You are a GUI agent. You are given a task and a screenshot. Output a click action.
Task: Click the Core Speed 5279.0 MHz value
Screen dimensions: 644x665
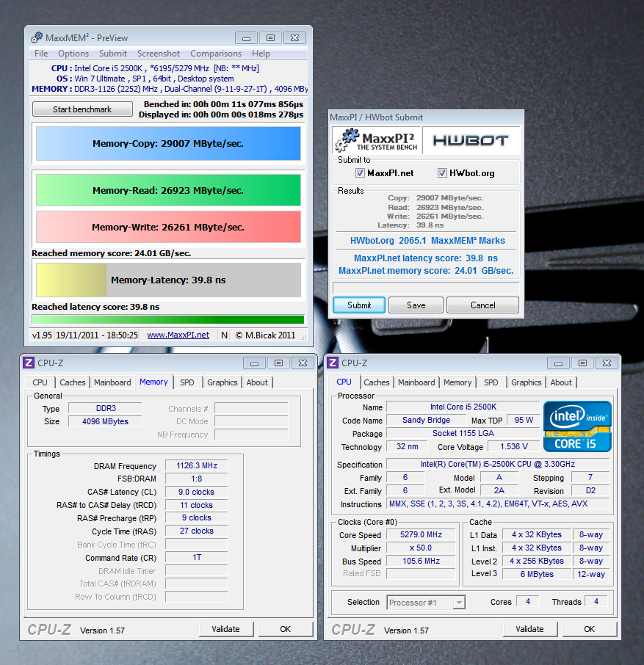click(x=421, y=534)
